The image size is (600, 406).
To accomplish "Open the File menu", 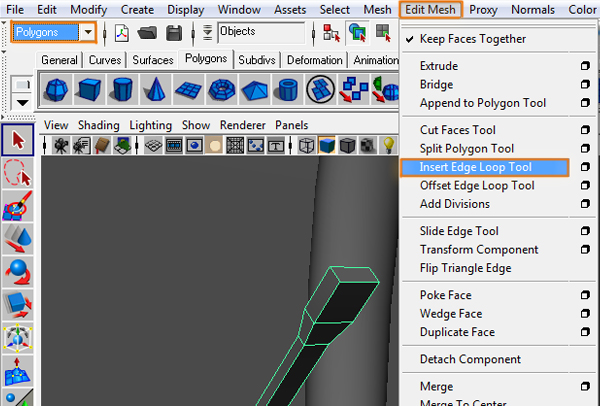I will (x=15, y=10).
